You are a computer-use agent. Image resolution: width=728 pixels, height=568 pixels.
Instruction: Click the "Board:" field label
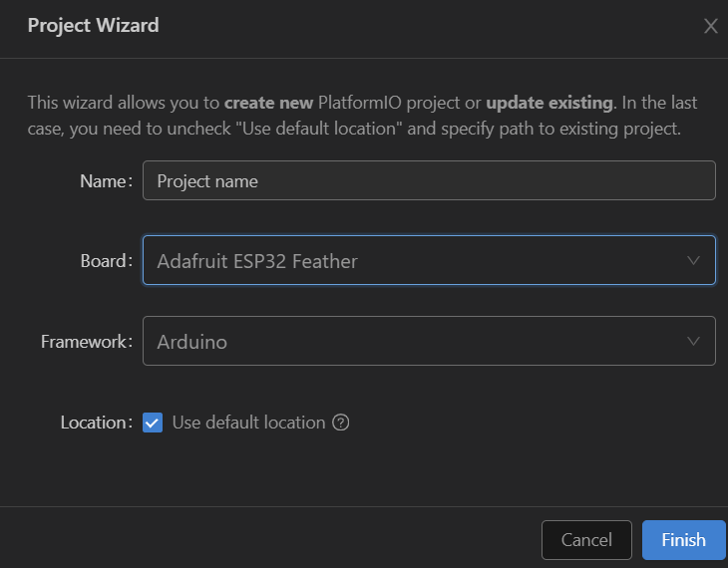pos(106,261)
